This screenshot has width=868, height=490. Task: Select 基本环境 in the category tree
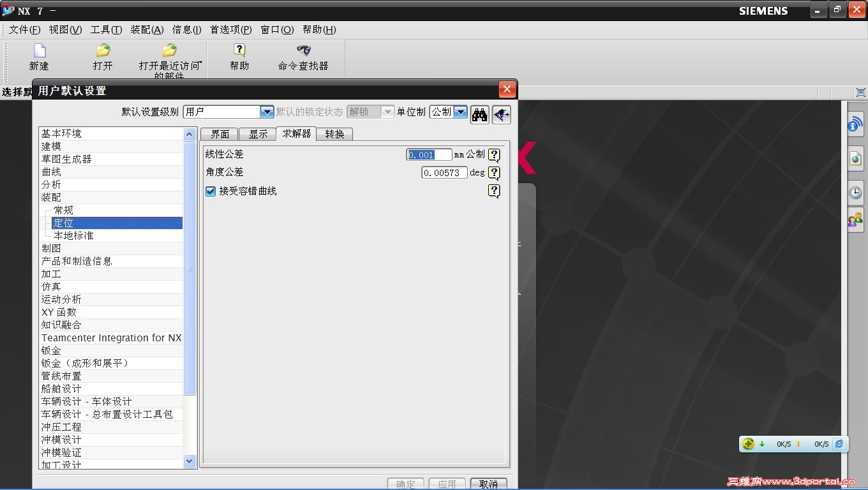coord(61,133)
